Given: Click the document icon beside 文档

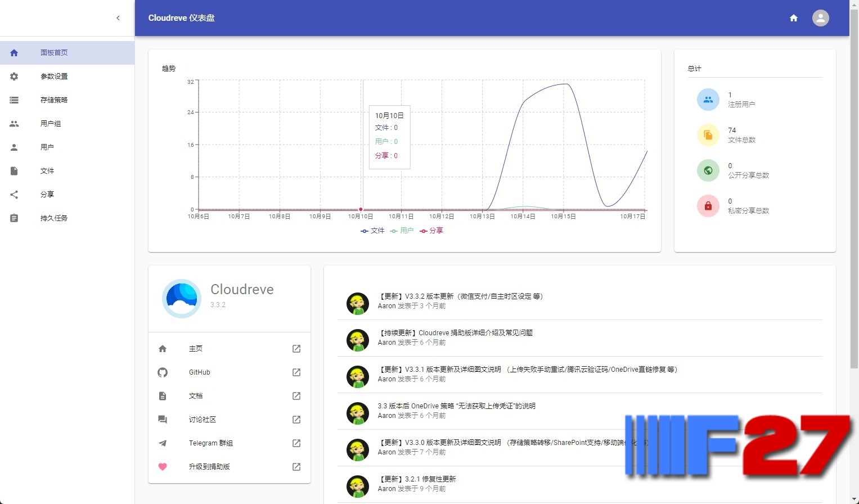Looking at the screenshot, I should [x=163, y=396].
